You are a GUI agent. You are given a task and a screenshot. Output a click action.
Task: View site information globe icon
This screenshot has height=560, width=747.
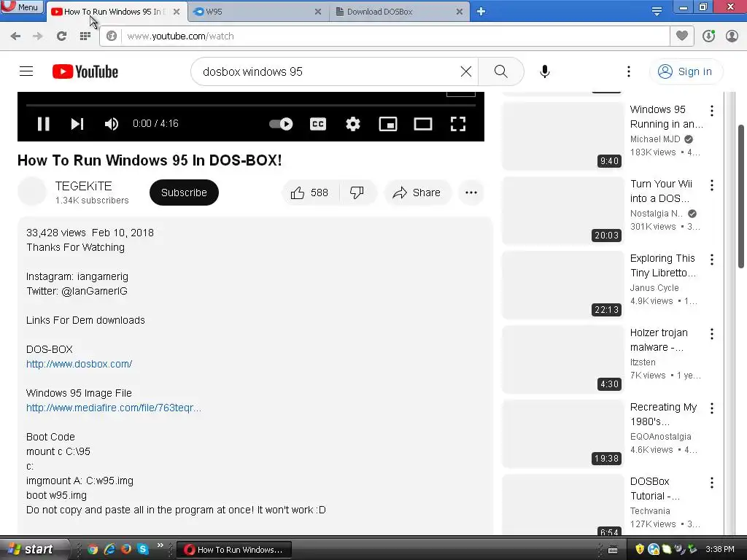click(112, 36)
